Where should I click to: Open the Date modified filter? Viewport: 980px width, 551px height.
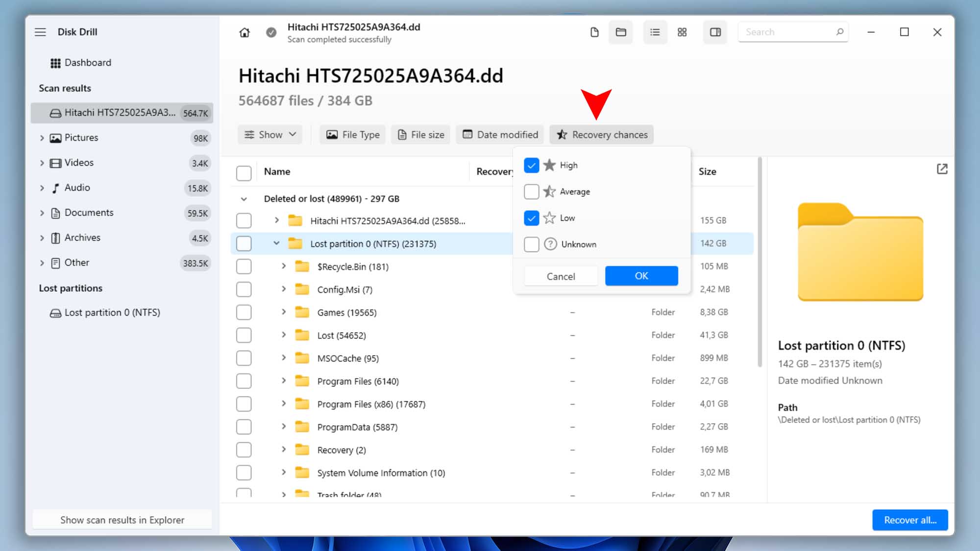click(500, 135)
